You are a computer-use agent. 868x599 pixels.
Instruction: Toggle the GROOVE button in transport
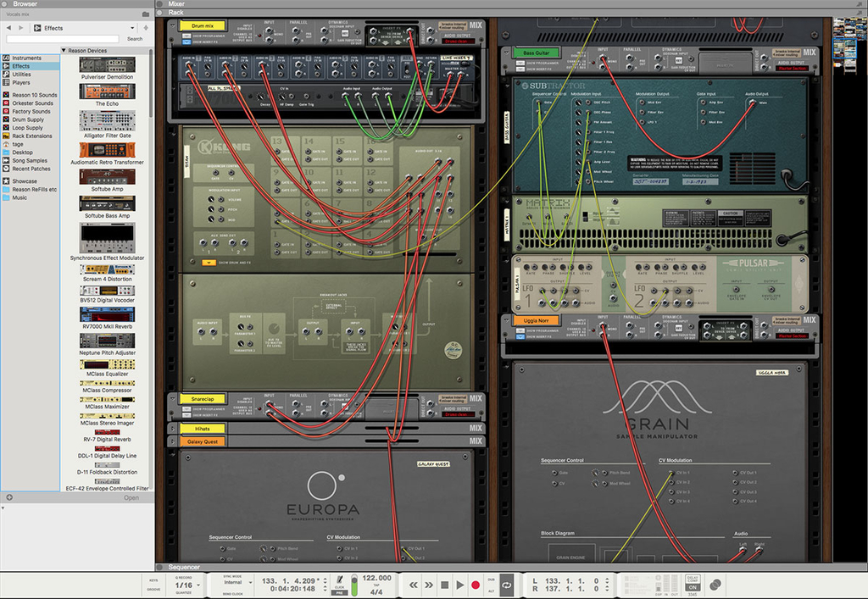pos(153,590)
